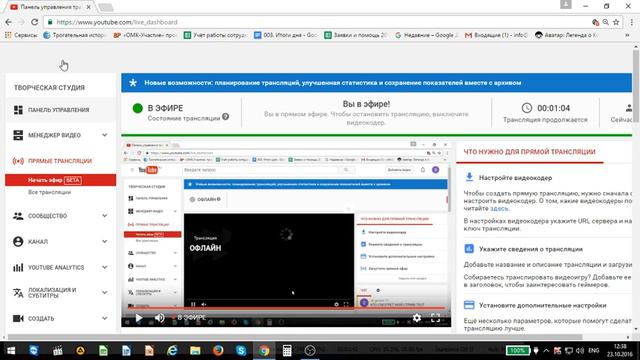Screen dimensions: 640x360
Task: Click the Менеджер видео sidebar icon
Action: point(18,135)
